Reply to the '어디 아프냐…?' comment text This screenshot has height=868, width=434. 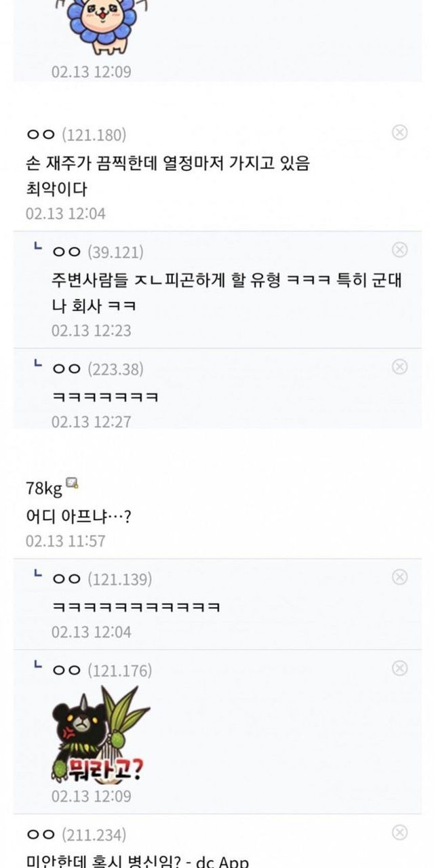click(x=79, y=516)
